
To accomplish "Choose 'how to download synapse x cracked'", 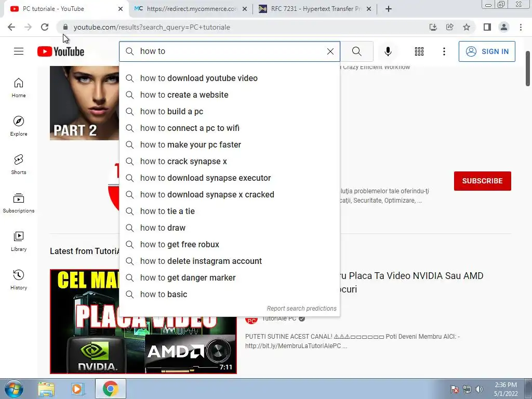I will [229, 194].
